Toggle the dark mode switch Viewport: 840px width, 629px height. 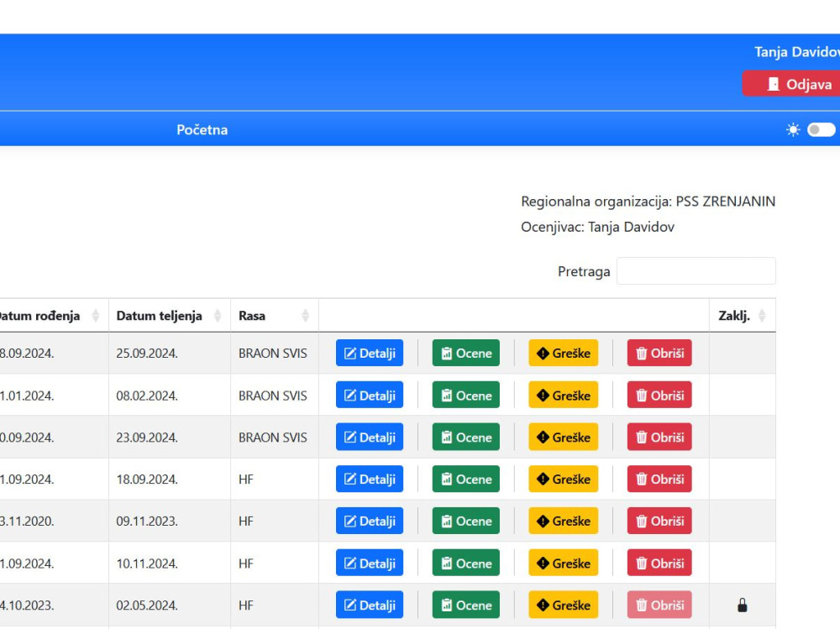coord(822,129)
